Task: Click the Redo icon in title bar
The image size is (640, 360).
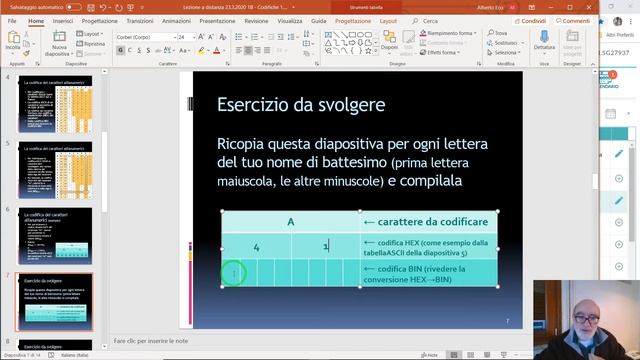Action: tap(118, 7)
